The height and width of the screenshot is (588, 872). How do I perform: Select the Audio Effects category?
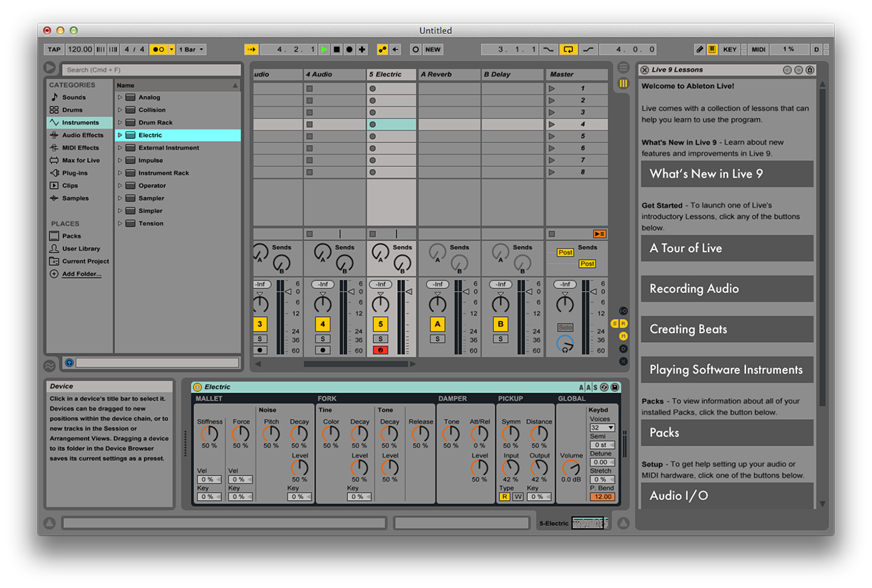point(82,135)
